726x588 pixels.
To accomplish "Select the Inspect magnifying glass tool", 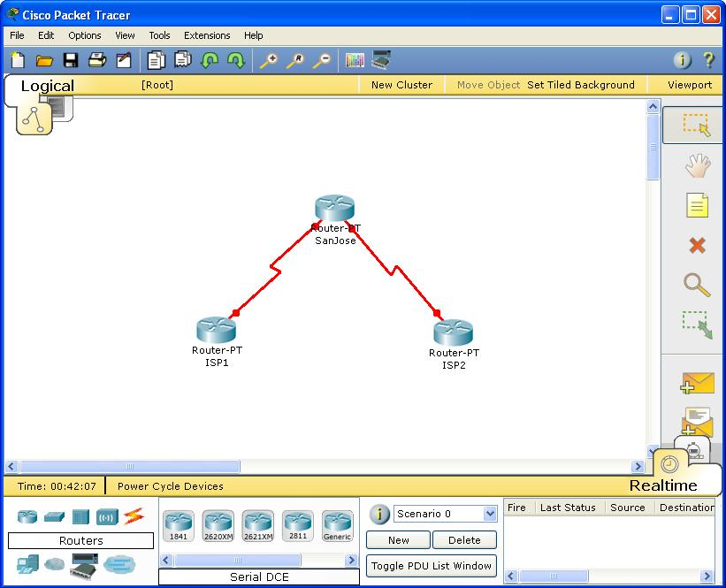I will tap(697, 284).
